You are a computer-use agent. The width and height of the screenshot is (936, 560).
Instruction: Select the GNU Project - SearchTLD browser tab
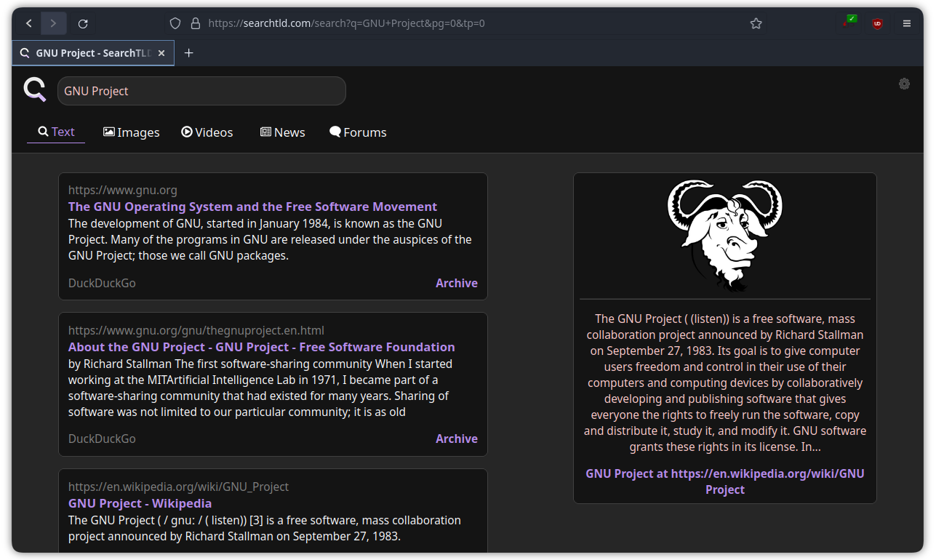click(x=93, y=53)
